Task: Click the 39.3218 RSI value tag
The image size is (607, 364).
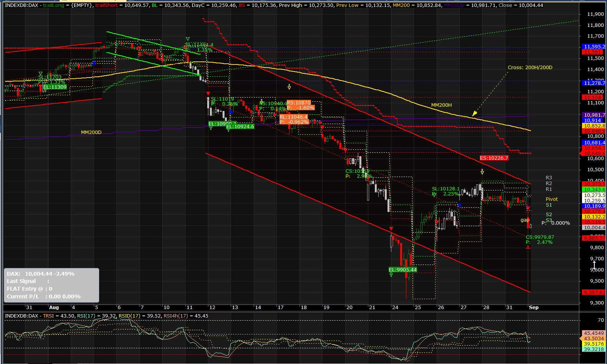Action: [x=594, y=349]
